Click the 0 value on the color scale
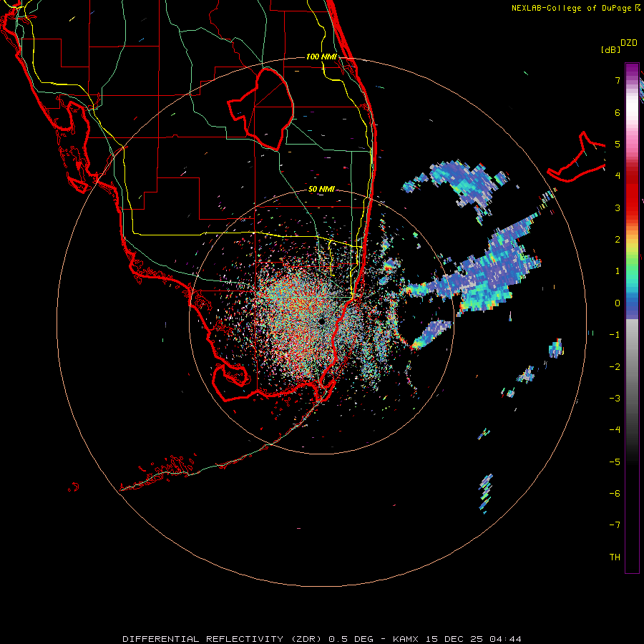 click(x=618, y=303)
